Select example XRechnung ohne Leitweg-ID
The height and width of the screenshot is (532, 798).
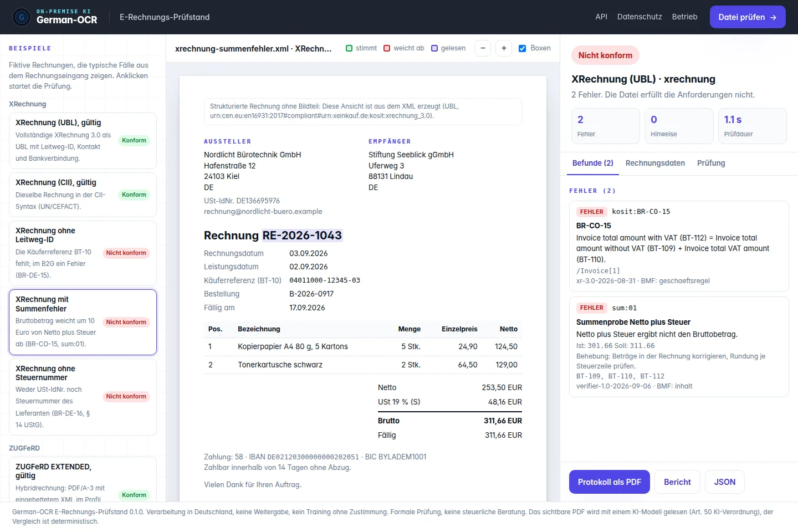coord(83,253)
